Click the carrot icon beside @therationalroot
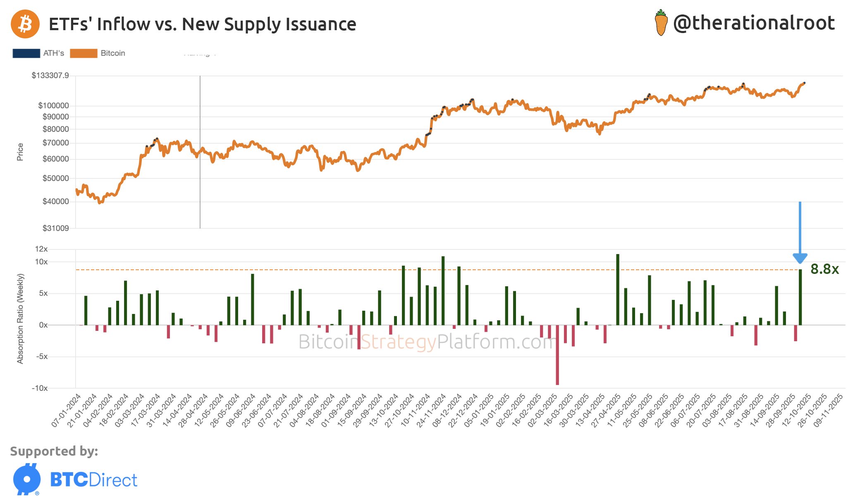860x504 pixels. pos(661,24)
